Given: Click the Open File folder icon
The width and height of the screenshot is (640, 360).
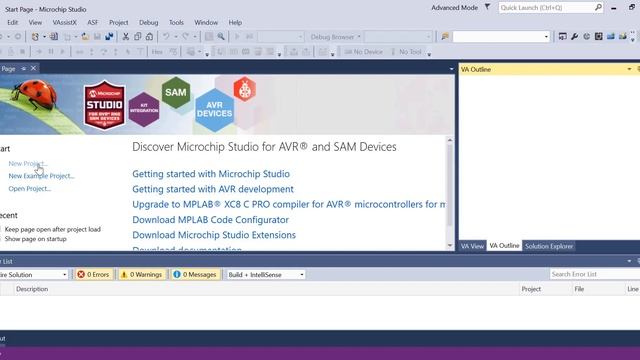Looking at the screenshot, I should (85, 37).
